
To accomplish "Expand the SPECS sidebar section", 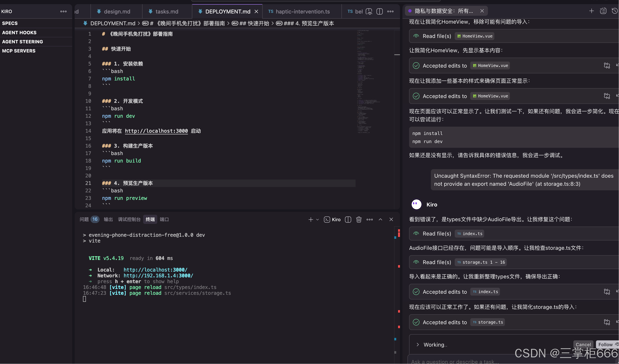I will [10, 23].
